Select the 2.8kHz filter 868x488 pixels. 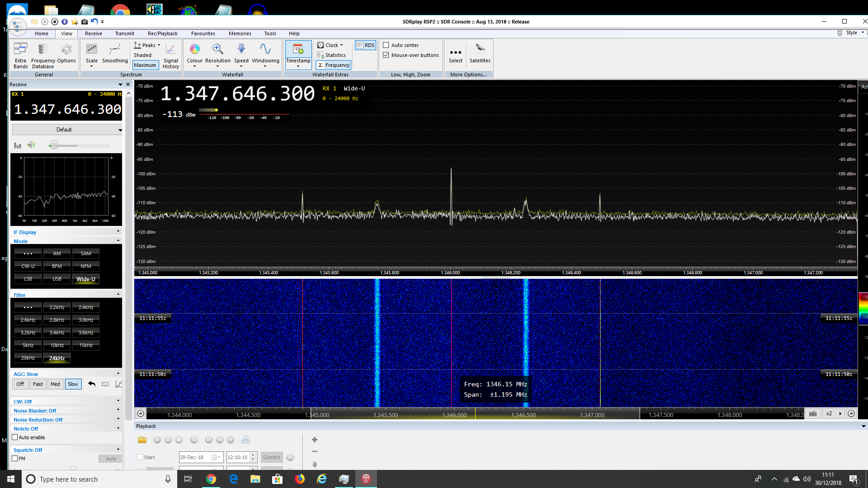57,320
